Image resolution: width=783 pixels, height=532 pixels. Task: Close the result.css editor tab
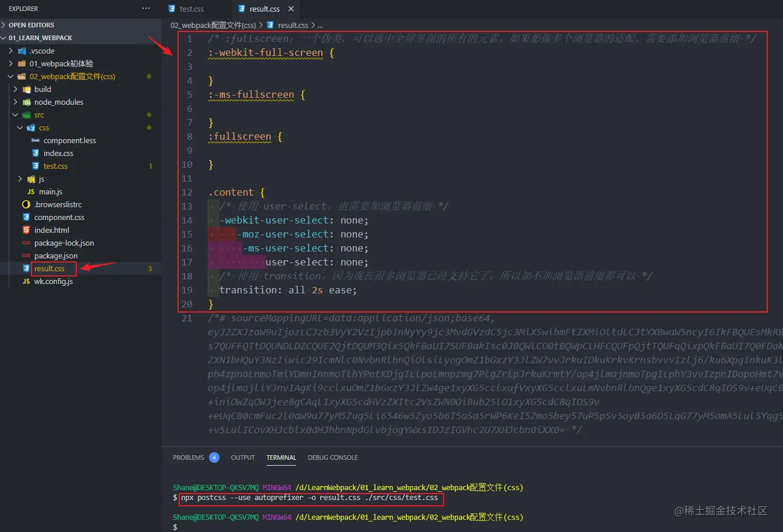(x=291, y=9)
